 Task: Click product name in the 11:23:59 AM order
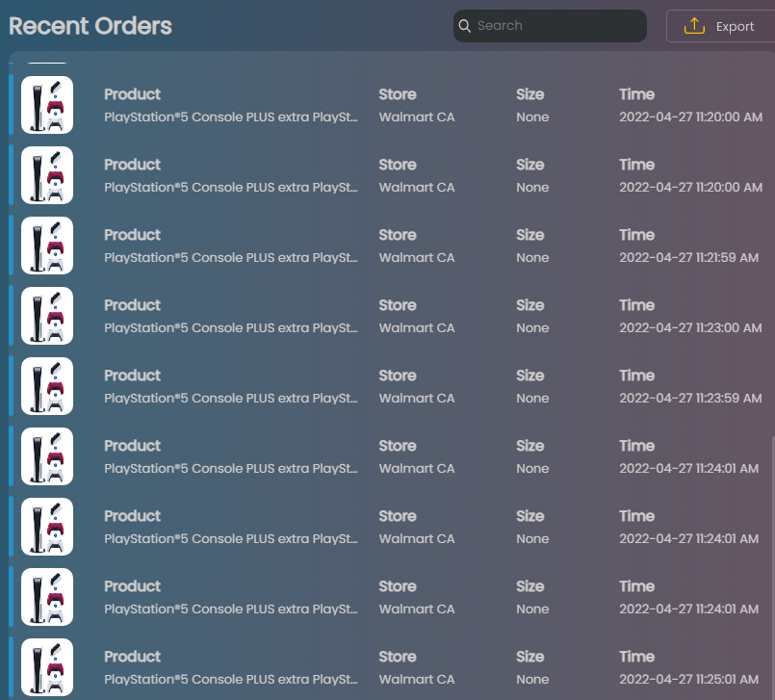tap(231, 398)
